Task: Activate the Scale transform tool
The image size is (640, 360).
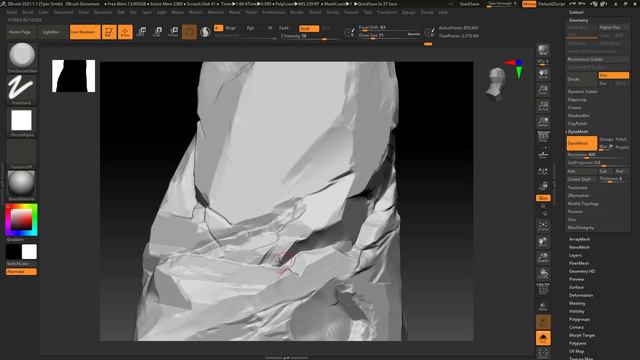Action: pyautogui.click(x=157, y=32)
